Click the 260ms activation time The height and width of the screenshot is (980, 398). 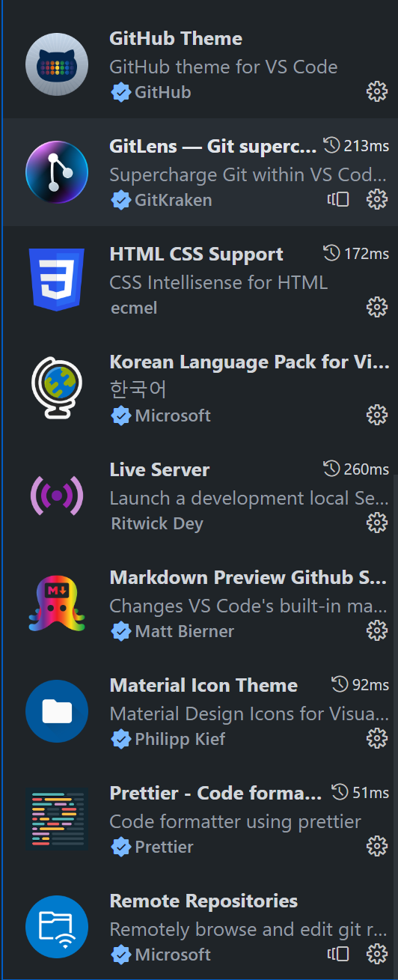[x=366, y=469]
